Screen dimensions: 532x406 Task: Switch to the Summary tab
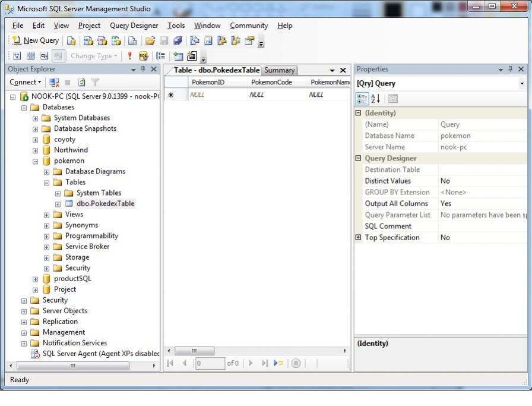[x=279, y=70]
